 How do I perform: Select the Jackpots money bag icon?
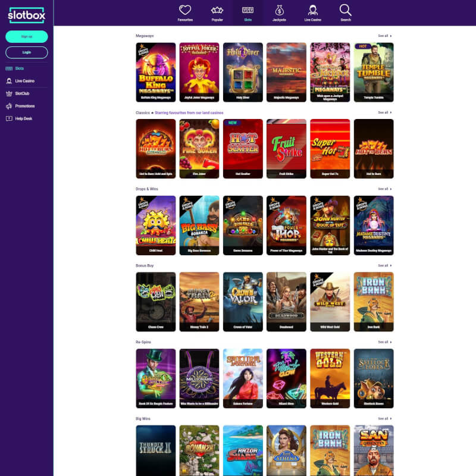[279, 10]
